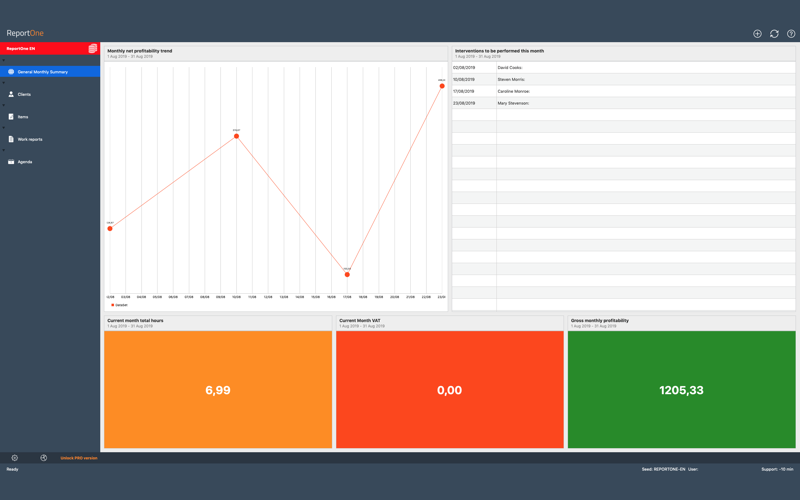Click the green Gross monthly profitability tile
800x500 pixels.
(x=682, y=390)
